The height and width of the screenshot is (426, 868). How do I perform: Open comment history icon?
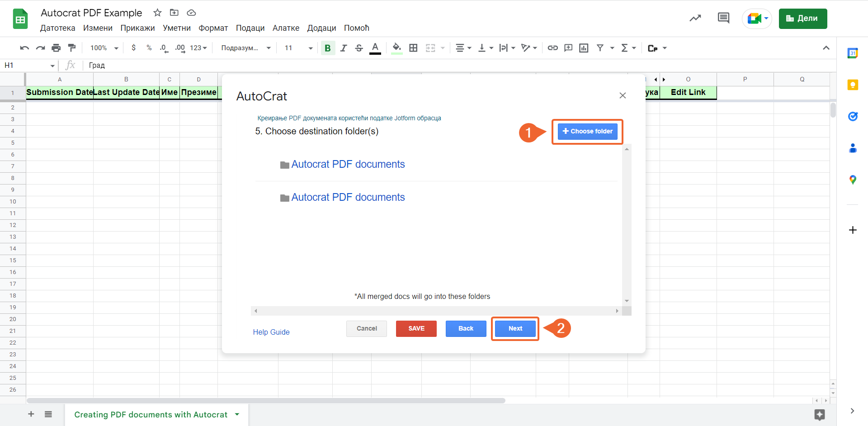click(723, 19)
